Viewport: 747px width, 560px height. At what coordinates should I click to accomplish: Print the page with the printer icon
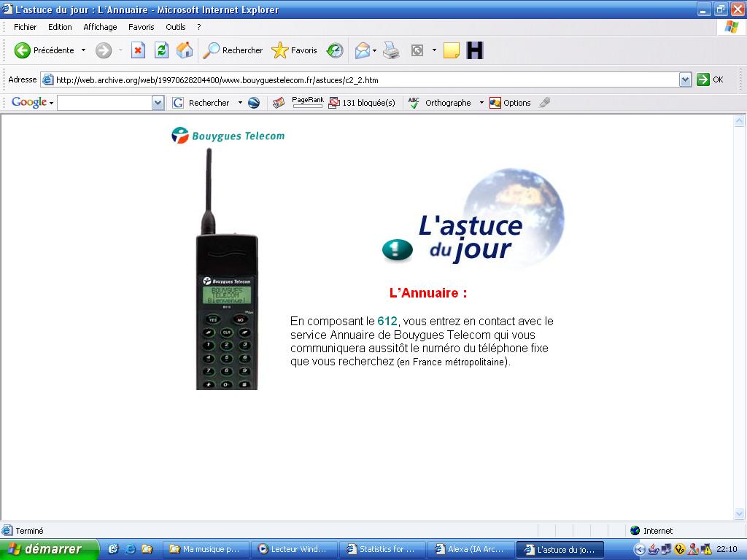[x=391, y=50]
